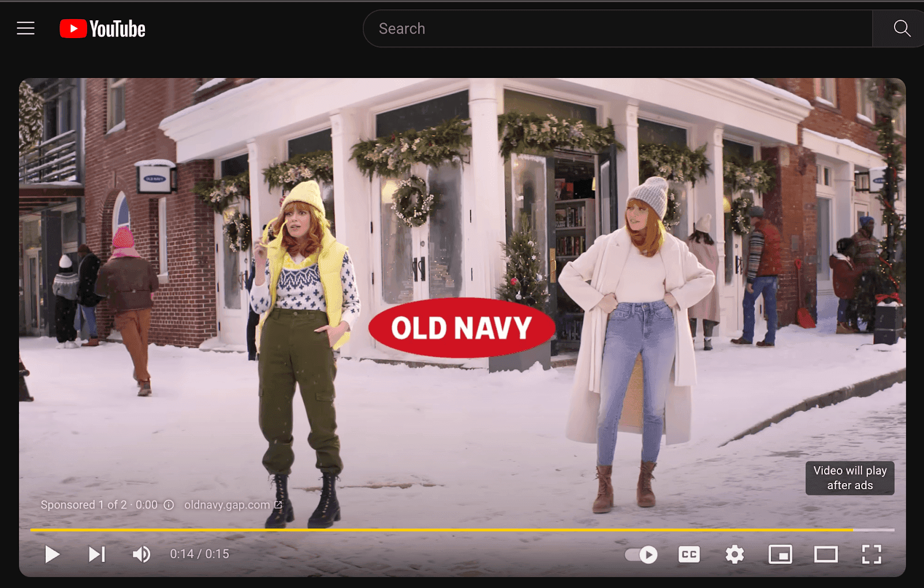Skip to the next video
Viewport: 924px width, 588px height.
point(96,554)
